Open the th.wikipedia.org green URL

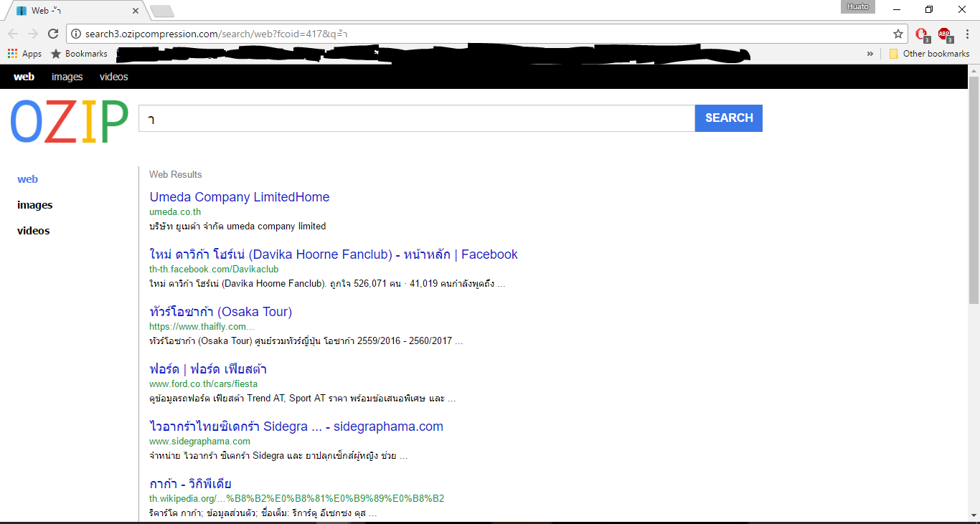297,499
